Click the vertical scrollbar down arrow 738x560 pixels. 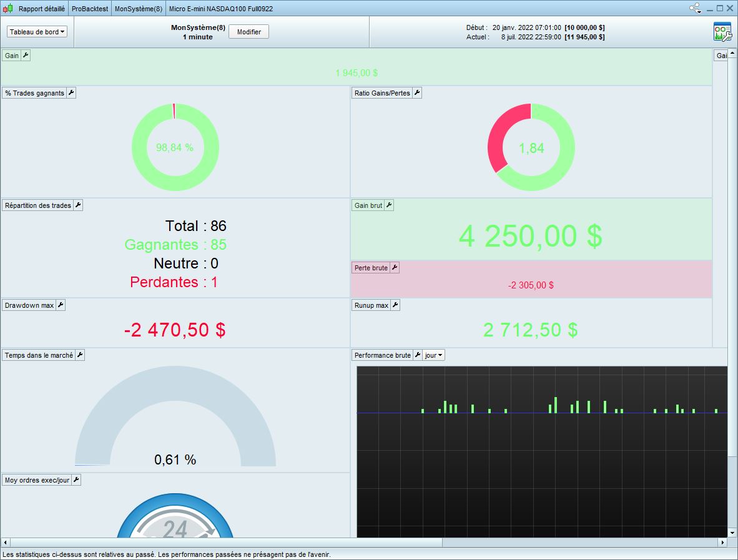[x=732, y=533]
